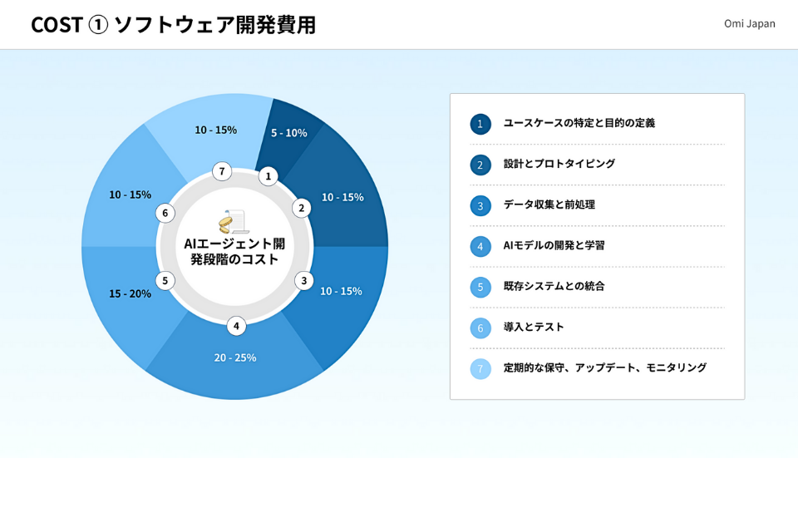Click the center text AIエージェント開発段階のコスト
The width and height of the screenshot is (798, 532).
(234, 252)
